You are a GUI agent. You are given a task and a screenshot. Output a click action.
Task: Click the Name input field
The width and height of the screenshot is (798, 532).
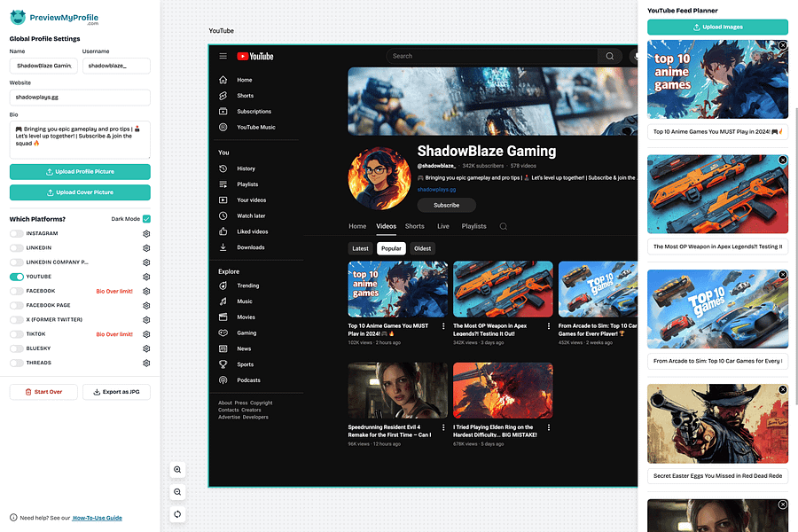click(43, 66)
